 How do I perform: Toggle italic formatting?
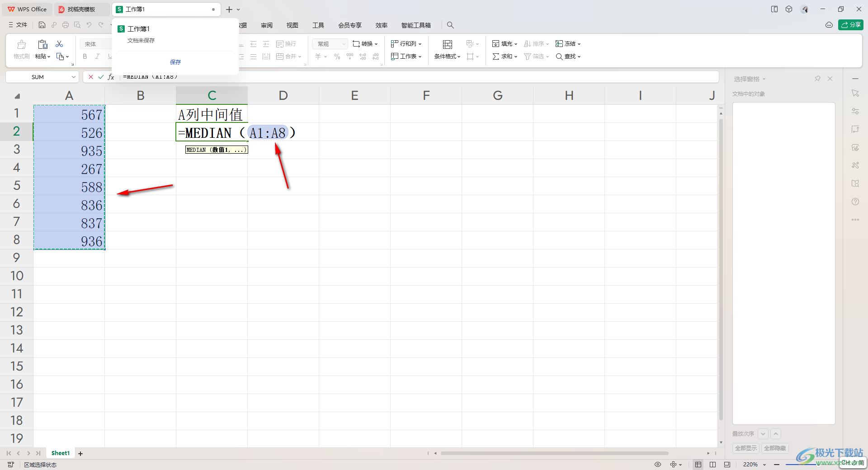coord(97,56)
